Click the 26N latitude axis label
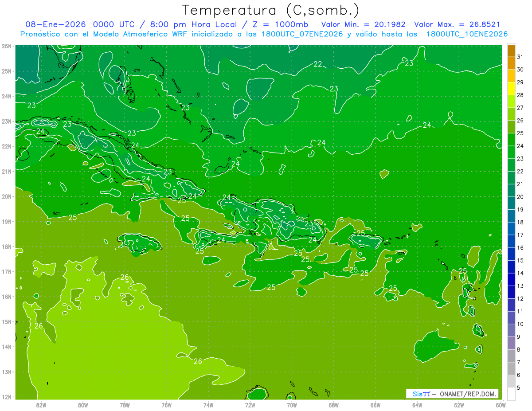The width and height of the screenshot is (532, 411). point(7,46)
